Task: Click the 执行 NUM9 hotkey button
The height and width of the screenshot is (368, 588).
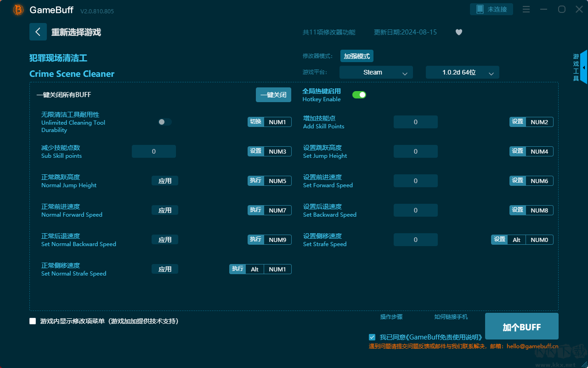Action: [270, 240]
